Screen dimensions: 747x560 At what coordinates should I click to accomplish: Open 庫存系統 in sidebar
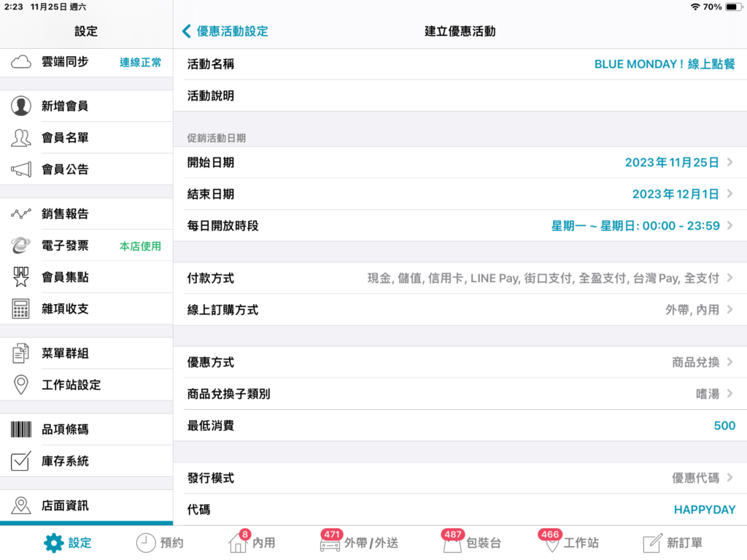[86, 461]
